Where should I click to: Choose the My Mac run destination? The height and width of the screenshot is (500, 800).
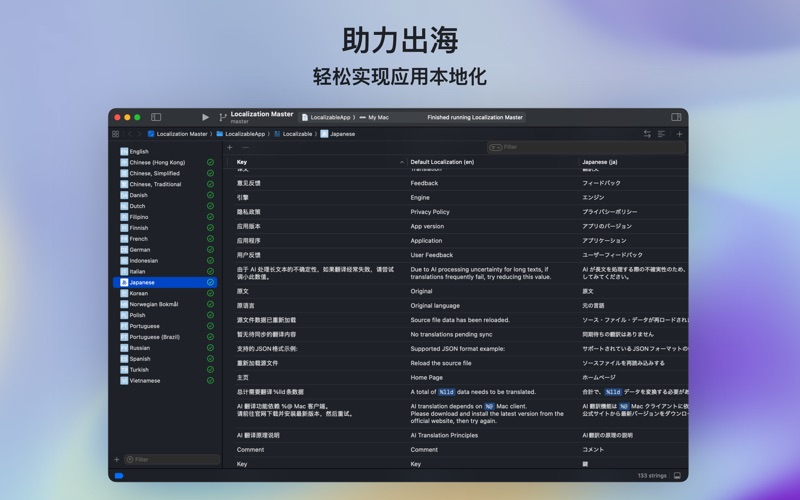[x=374, y=117]
